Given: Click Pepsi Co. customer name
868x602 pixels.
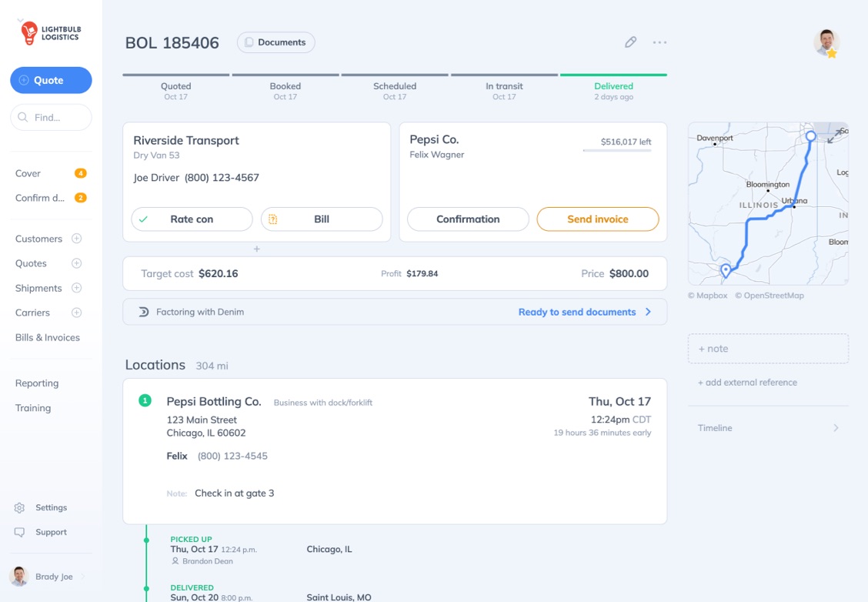Looking at the screenshot, I should [434, 139].
